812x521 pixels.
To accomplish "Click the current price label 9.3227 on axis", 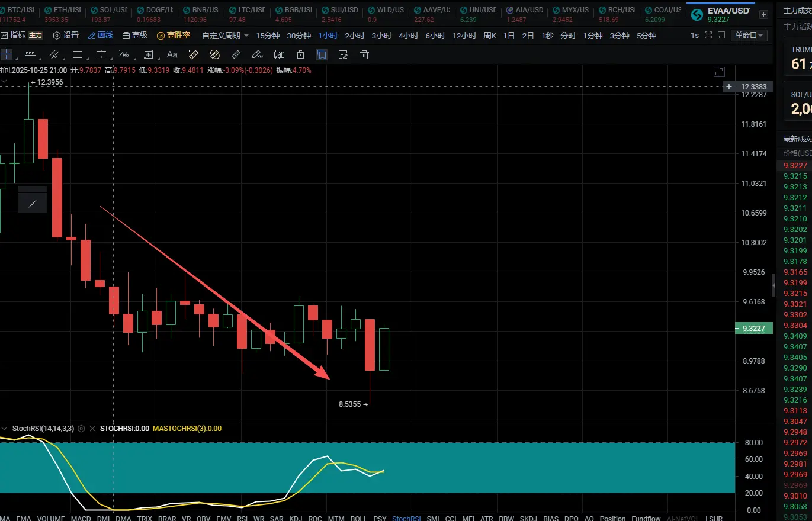I will (753, 329).
